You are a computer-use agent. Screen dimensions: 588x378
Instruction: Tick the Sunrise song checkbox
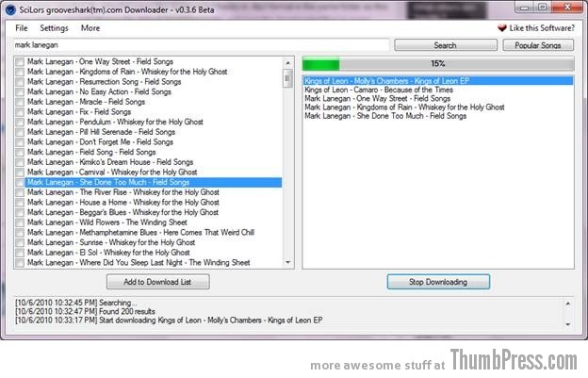click(20, 243)
